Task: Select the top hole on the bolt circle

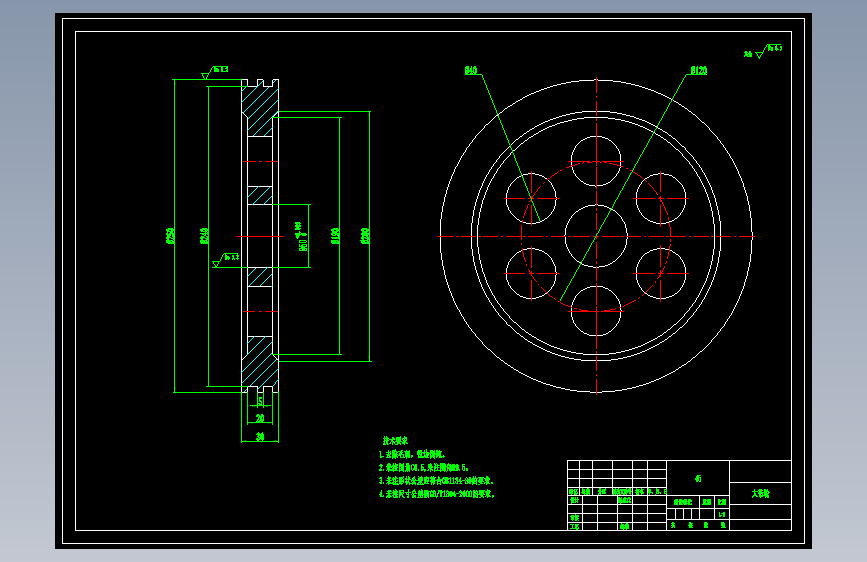Action: tap(596, 161)
